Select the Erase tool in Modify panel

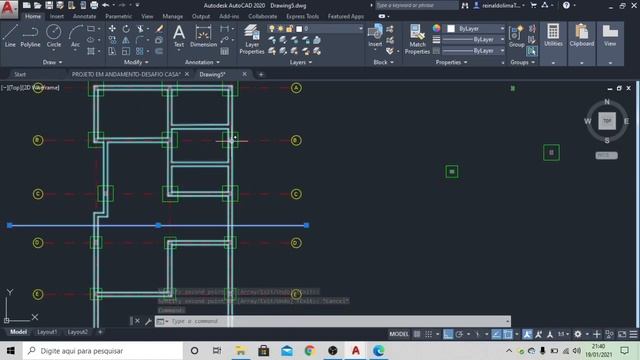click(x=159, y=29)
